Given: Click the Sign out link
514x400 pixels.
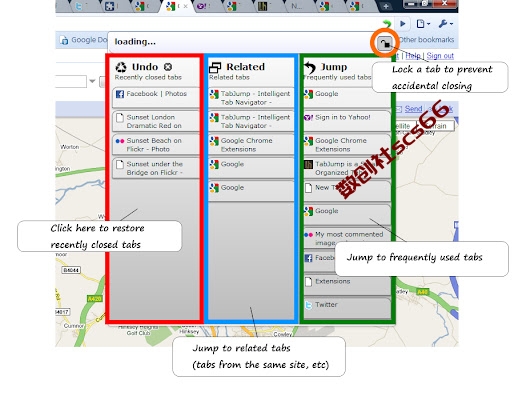Looking at the screenshot, I should (440, 56).
